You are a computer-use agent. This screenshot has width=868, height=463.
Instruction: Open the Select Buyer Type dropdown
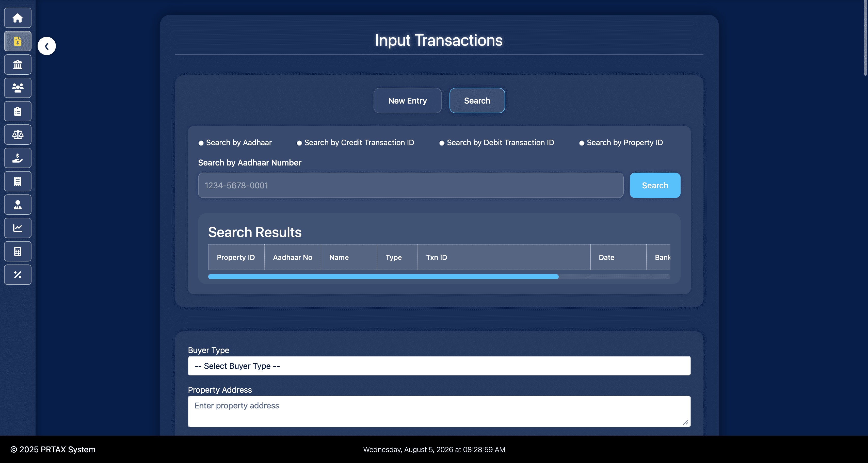pyautogui.click(x=439, y=366)
